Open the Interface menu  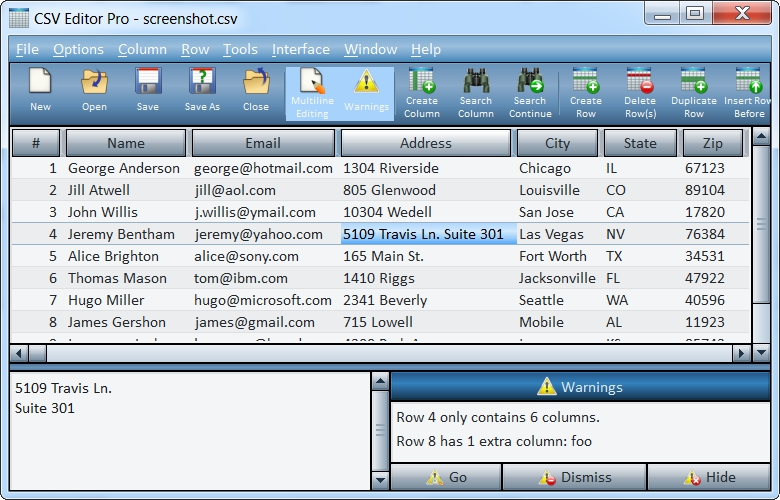click(300, 49)
